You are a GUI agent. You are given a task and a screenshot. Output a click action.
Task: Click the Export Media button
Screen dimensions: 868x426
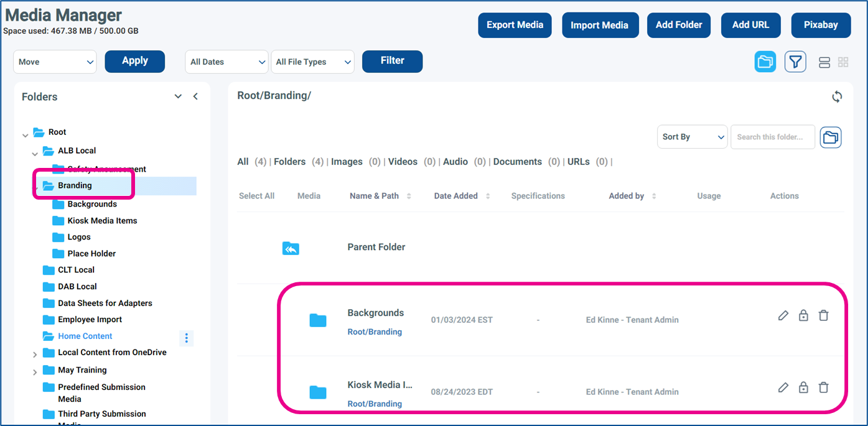click(x=515, y=25)
